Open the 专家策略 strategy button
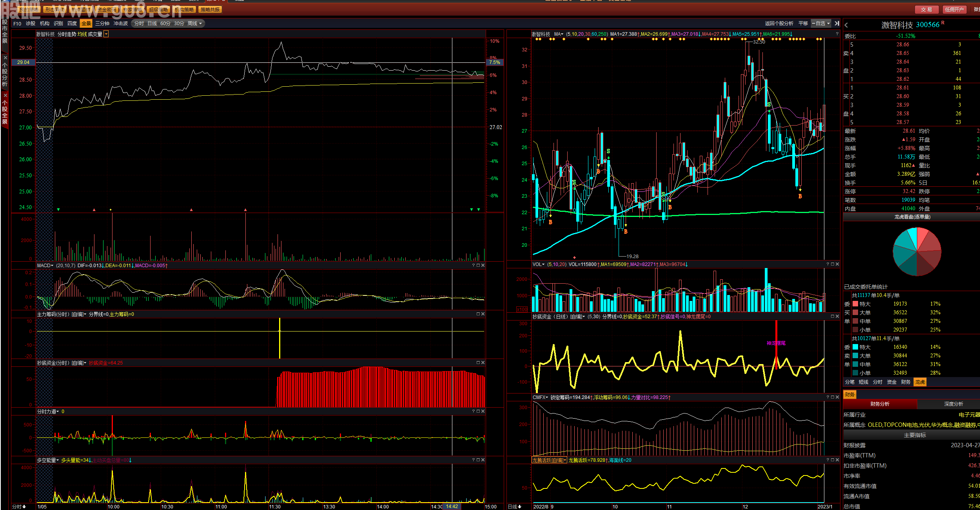The image size is (980, 510). [x=132, y=9]
